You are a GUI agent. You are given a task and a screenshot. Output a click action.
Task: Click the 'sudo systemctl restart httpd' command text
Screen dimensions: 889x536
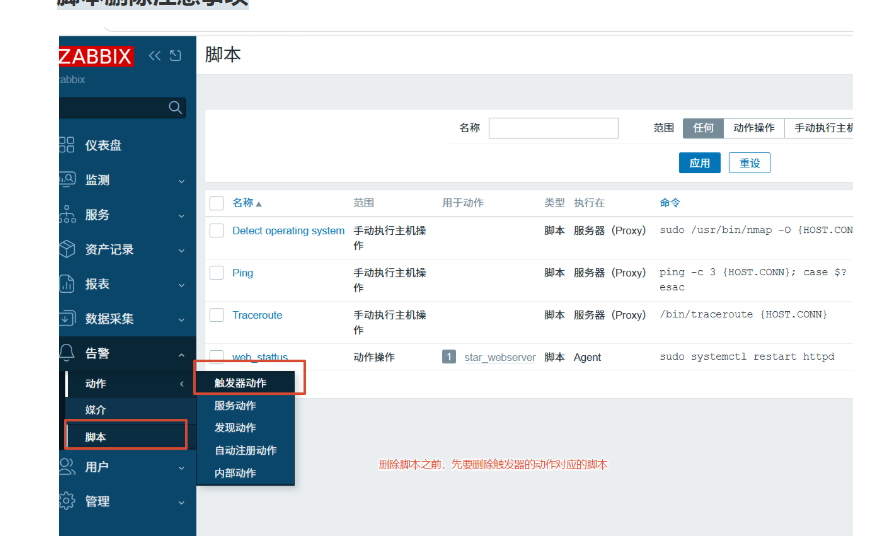coord(747,357)
